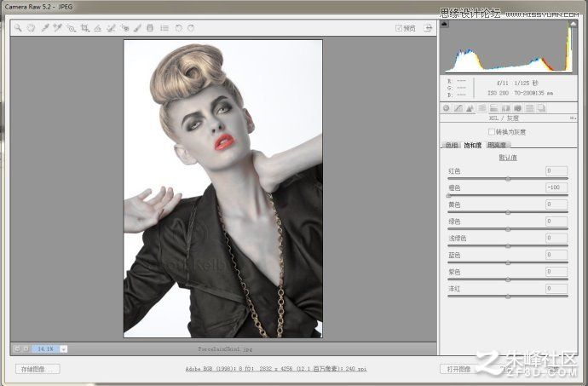Screen dimensions: 588x386
Task: Click the 洋红 saturation slider
Action: (x=508, y=297)
